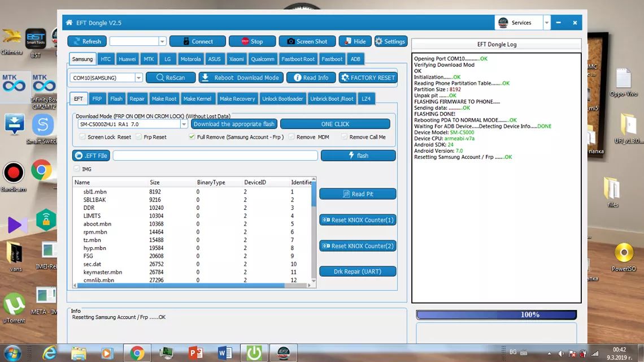Open Windows Start menu
Image resolution: width=644 pixels, height=362 pixels.
13,354
